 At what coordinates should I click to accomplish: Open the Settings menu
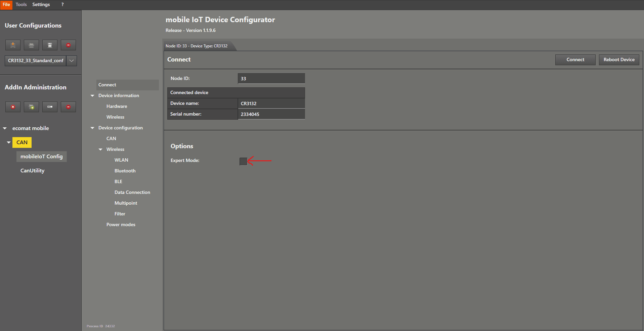pos(41,5)
